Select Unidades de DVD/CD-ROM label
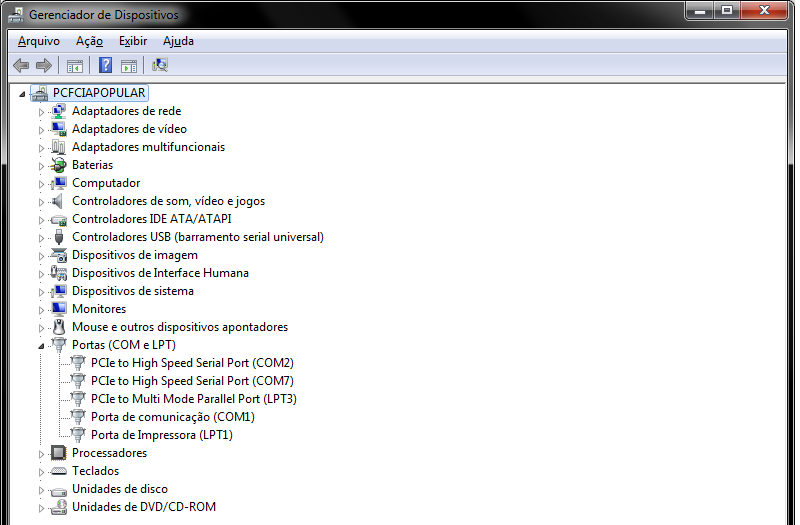Viewport: 800px width, 525px height. click(144, 507)
